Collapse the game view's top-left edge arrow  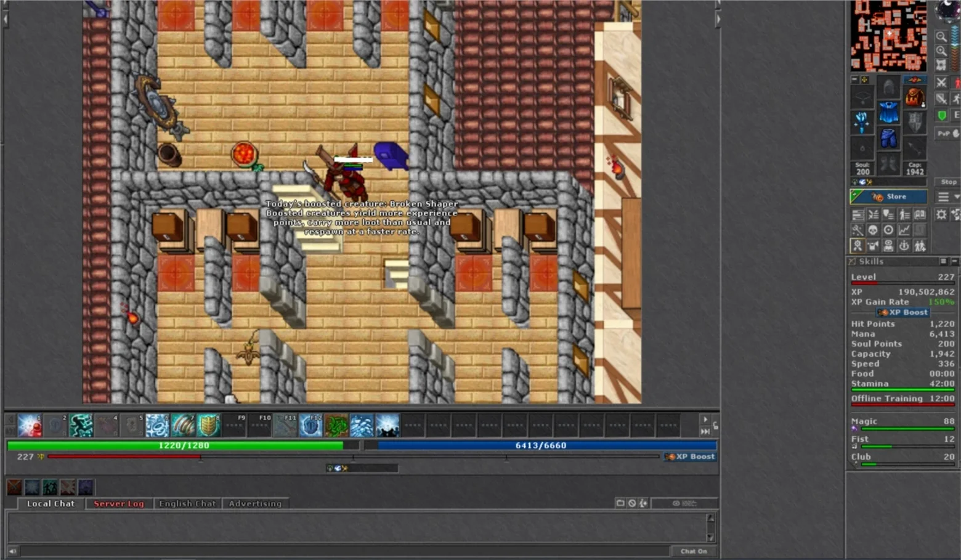[x=6, y=19]
